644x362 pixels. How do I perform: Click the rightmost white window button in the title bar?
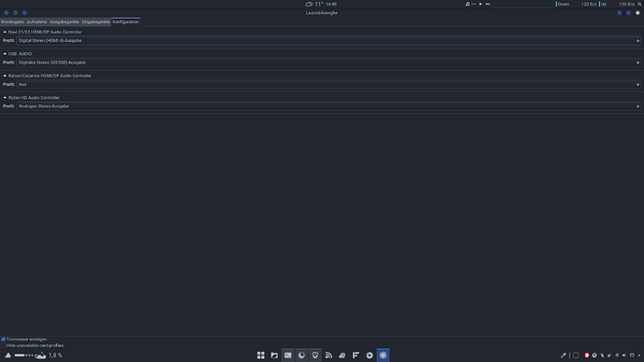(x=637, y=13)
